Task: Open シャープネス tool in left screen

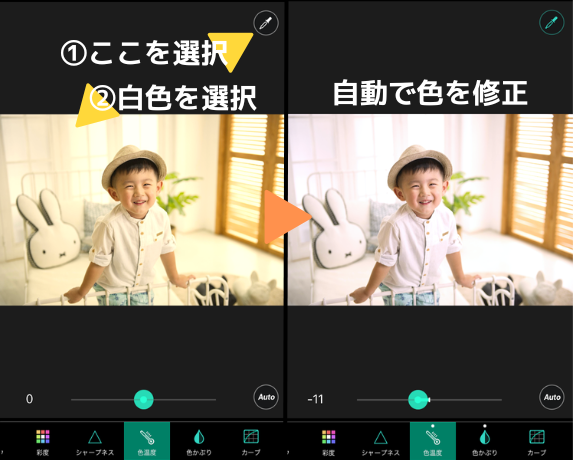Action: (95, 442)
